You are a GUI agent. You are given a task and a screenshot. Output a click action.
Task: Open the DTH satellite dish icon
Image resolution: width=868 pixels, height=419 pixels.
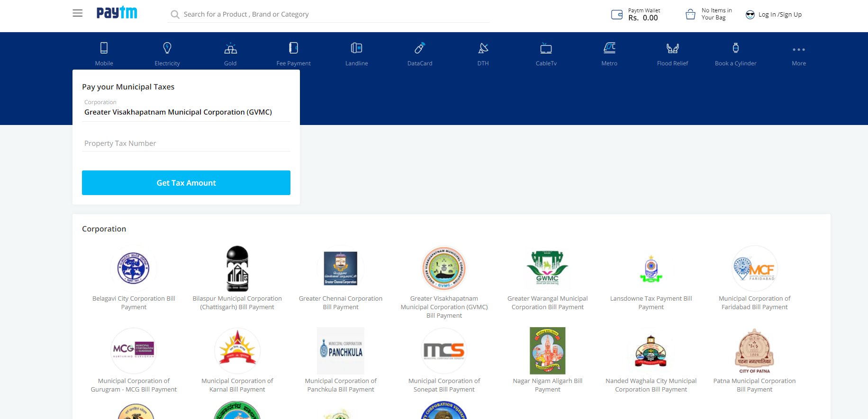pos(483,48)
